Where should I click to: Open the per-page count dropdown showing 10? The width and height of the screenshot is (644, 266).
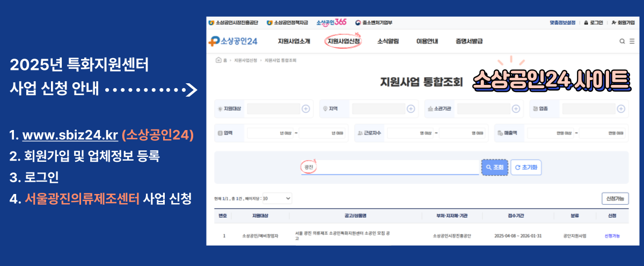(x=277, y=198)
